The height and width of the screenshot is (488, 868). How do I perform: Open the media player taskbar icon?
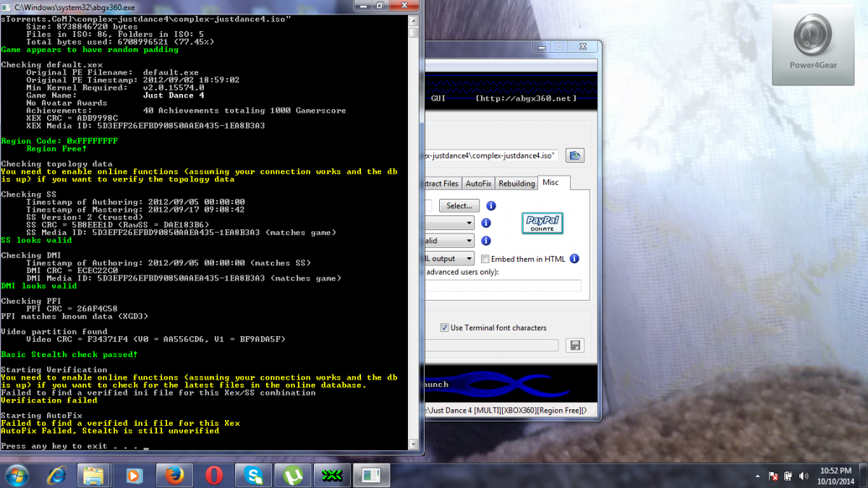click(x=135, y=475)
